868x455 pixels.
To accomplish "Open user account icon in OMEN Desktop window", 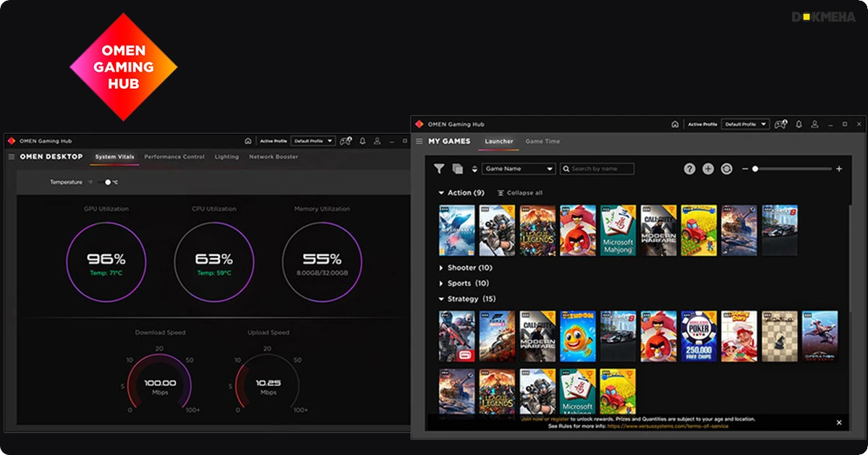I will click(x=378, y=141).
